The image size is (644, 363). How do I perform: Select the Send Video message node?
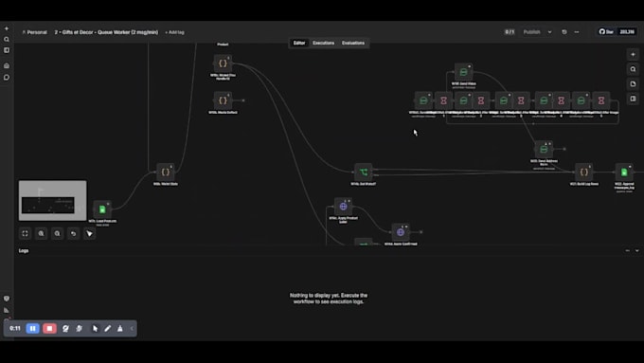(463, 72)
